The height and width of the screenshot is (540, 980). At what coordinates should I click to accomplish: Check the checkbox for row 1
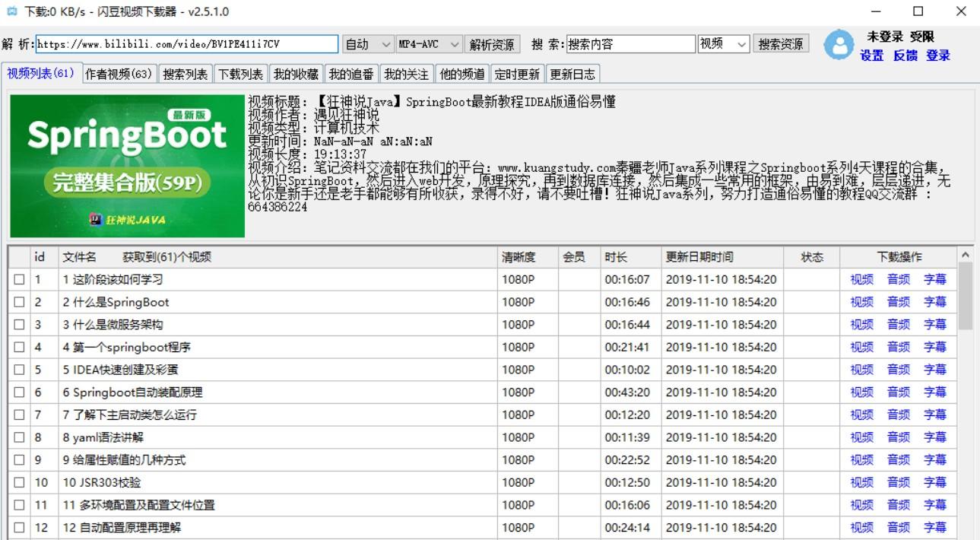(x=19, y=280)
